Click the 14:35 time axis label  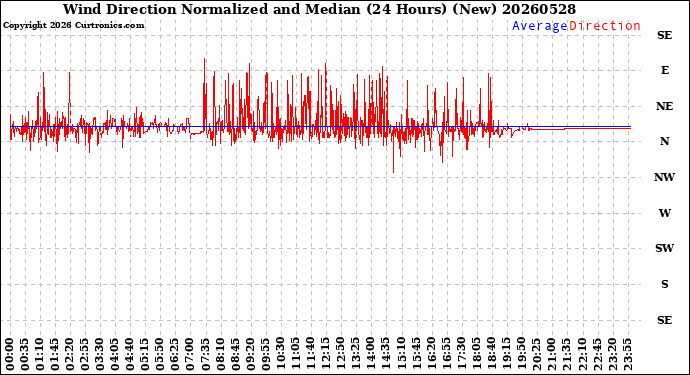pos(386,354)
